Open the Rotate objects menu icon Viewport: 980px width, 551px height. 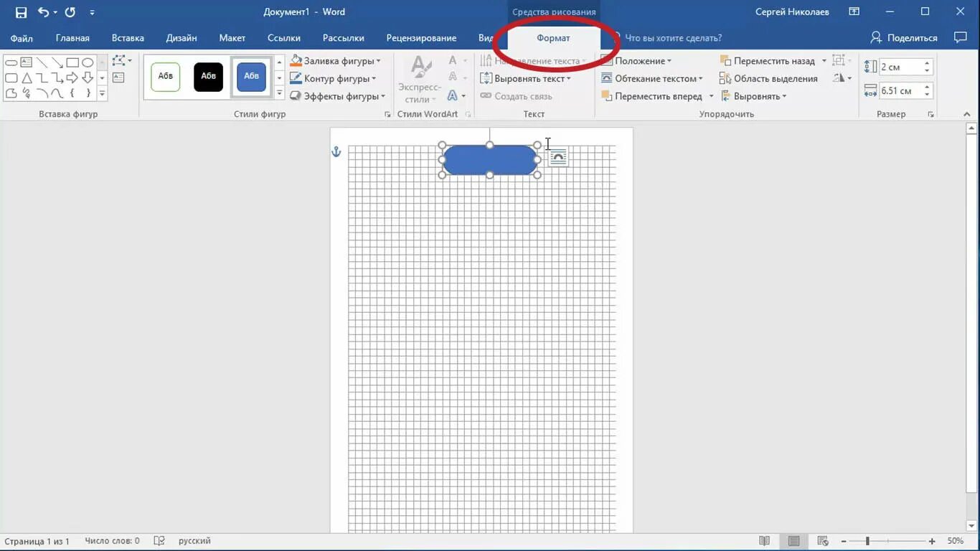(841, 78)
